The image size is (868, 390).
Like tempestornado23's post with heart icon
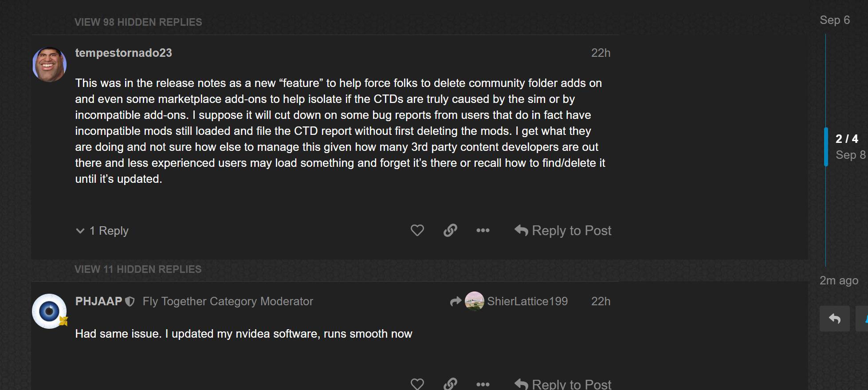click(417, 230)
